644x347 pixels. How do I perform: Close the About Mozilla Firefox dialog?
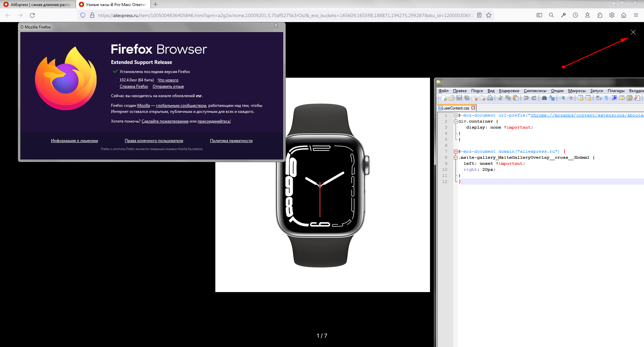(x=276, y=26)
